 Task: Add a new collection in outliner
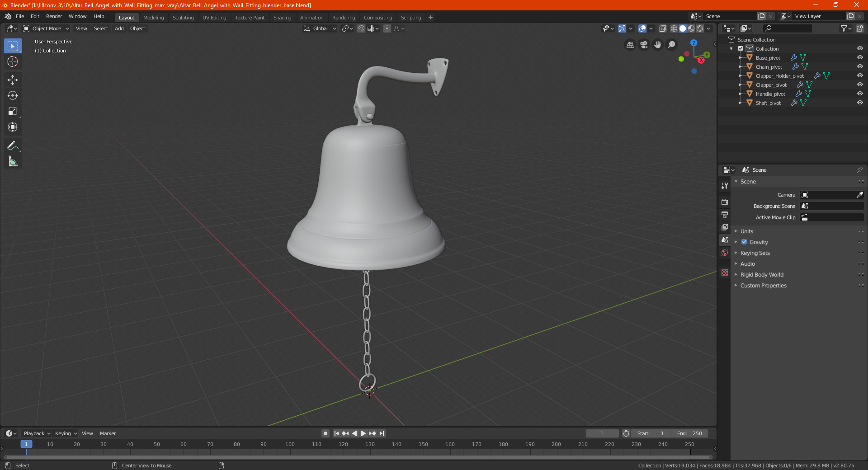coord(859,28)
